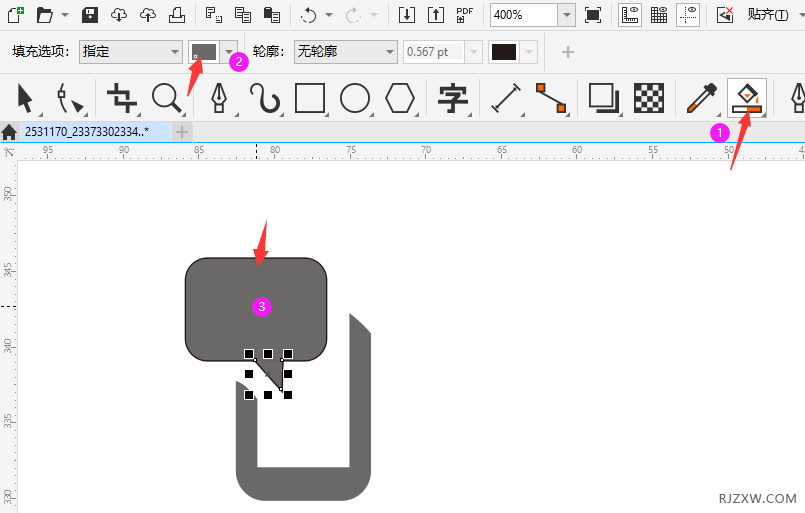Select the Transparency tool
This screenshot has height=513, width=805.
tap(649, 98)
